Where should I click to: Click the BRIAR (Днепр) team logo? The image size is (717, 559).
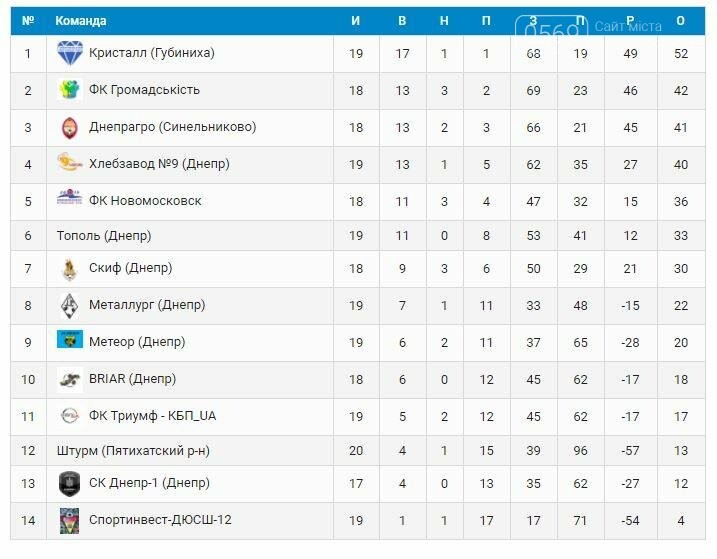[70, 380]
